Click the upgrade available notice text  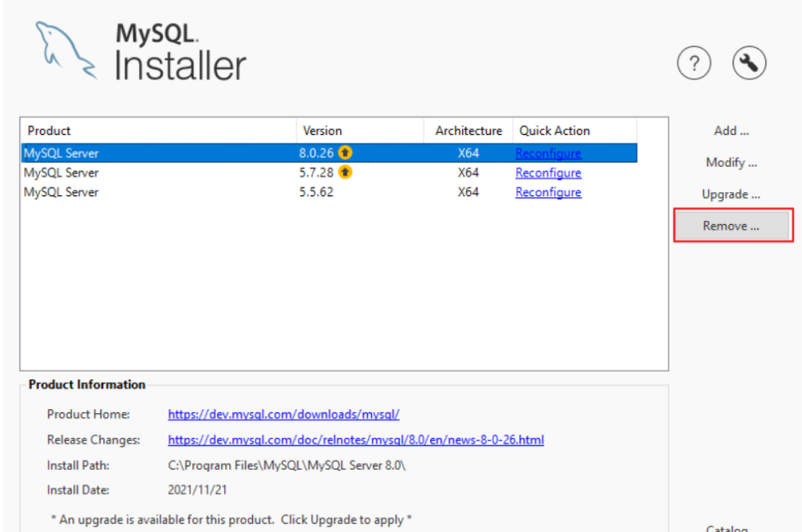231,520
